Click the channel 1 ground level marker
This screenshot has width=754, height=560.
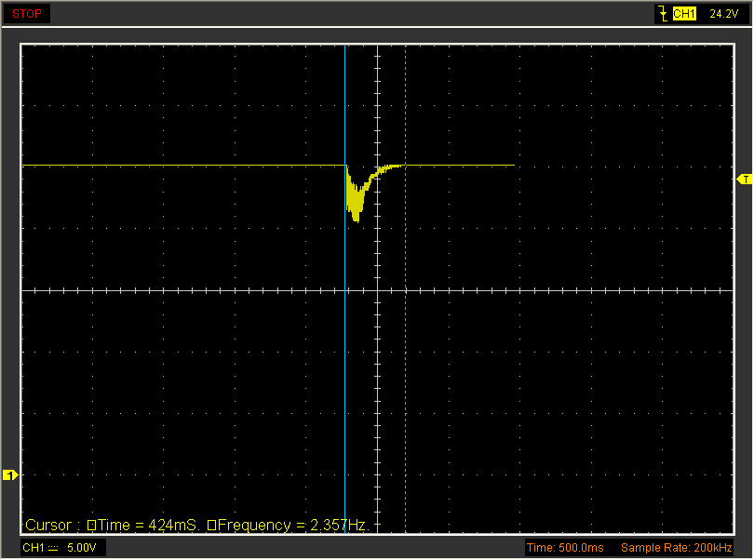click(10, 475)
